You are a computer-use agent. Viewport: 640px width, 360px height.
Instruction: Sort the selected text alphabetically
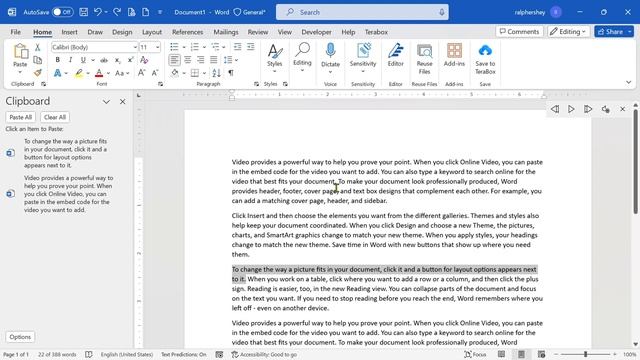pos(217,73)
